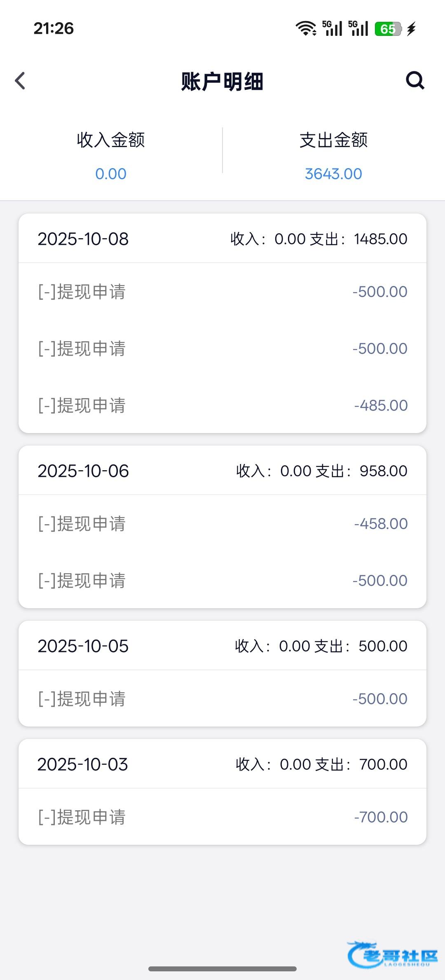Tap the 0.00 income total
This screenshot has height=980, width=445.
[111, 174]
